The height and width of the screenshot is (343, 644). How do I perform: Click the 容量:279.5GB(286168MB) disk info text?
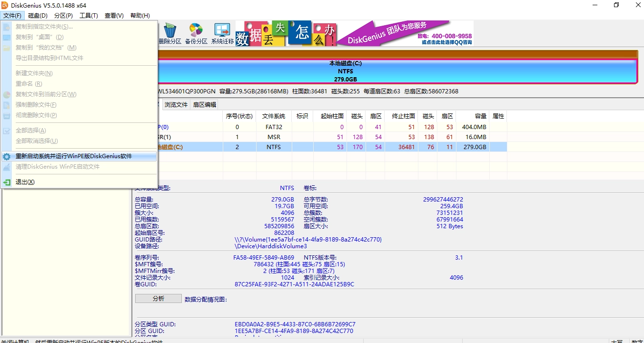click(254, 91)
